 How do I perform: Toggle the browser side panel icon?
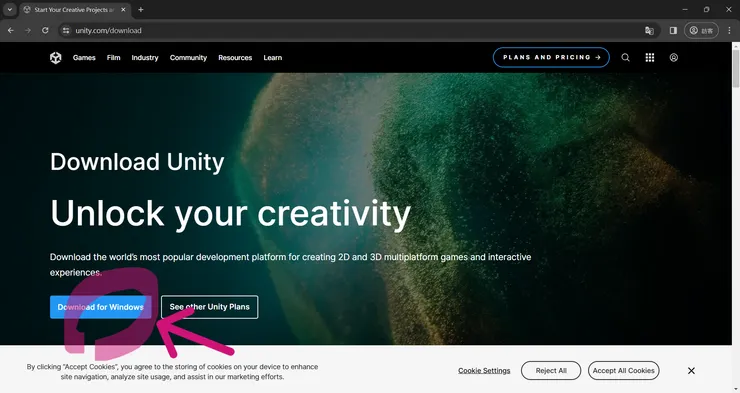point(673,30)
